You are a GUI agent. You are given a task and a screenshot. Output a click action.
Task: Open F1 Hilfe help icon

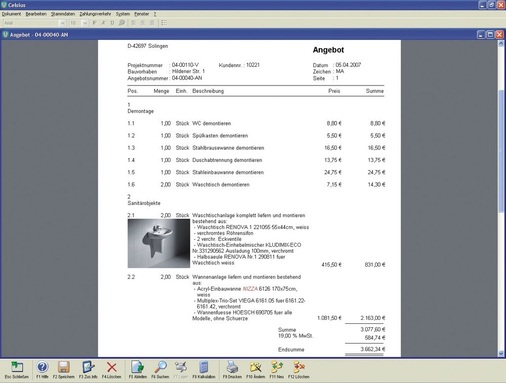tap(42, 367)
